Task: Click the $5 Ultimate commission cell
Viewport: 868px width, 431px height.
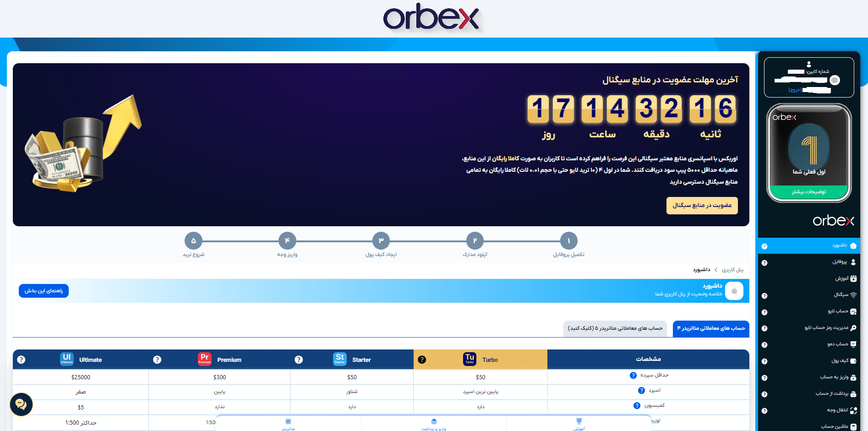Action: 81,407
